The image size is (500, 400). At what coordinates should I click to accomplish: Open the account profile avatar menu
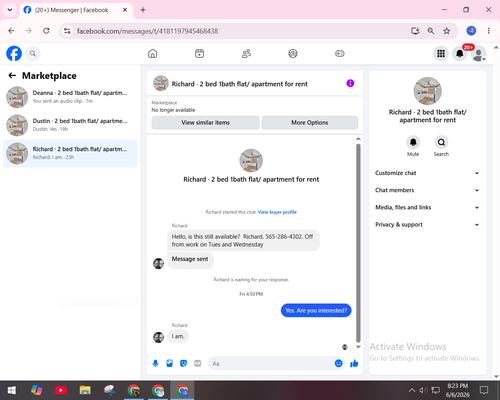(479, 54)
